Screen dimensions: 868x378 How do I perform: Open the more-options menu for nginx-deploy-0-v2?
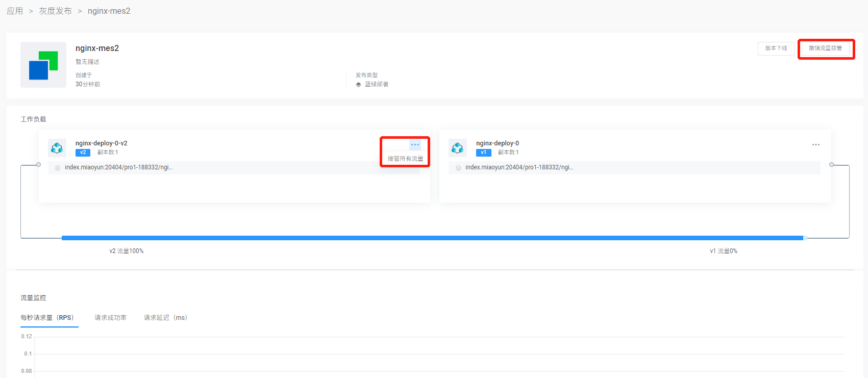415,145
